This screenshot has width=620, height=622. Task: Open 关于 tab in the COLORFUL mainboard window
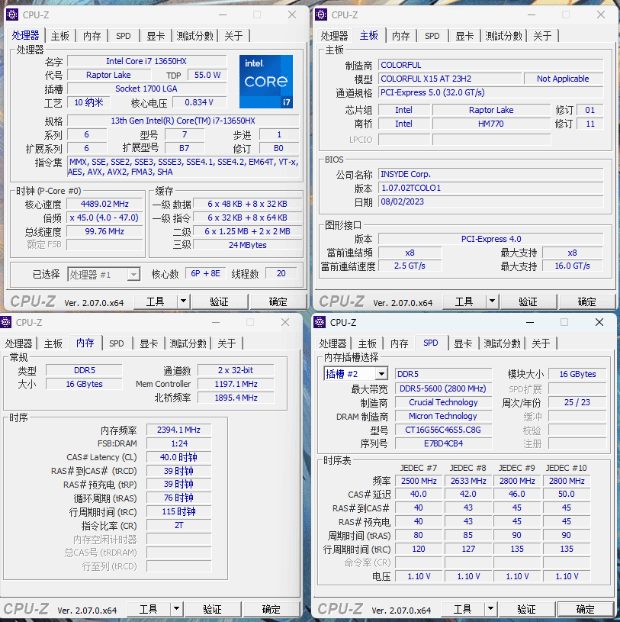coord(542,36)
